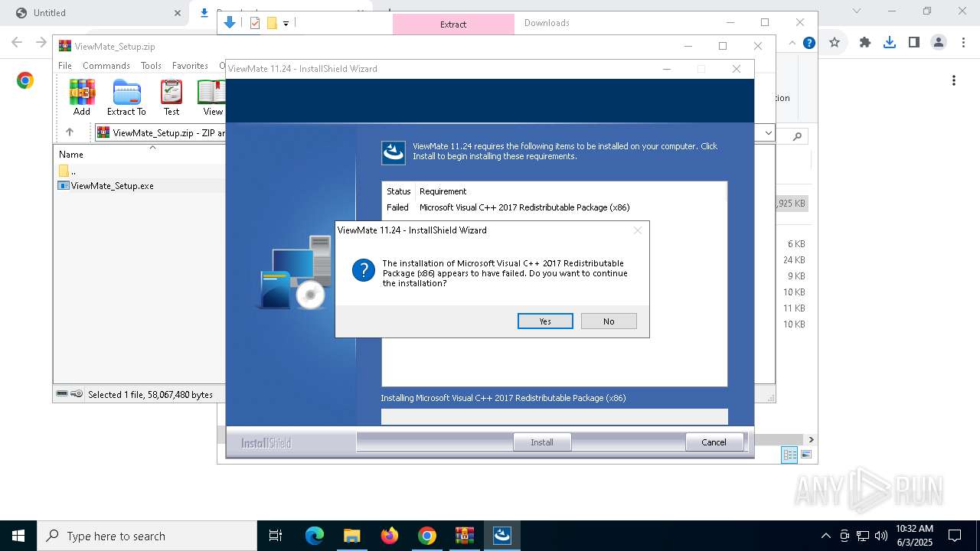
Task: Select the Failed Visual C++ 2017 requirement row
Action: (554, 207)
